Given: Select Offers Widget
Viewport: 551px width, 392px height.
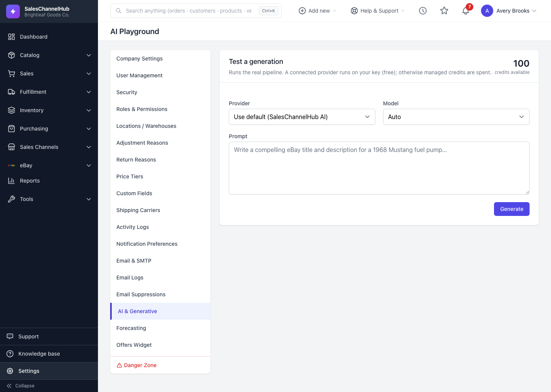Looking at the screenshot, I should tap(160, 345).
